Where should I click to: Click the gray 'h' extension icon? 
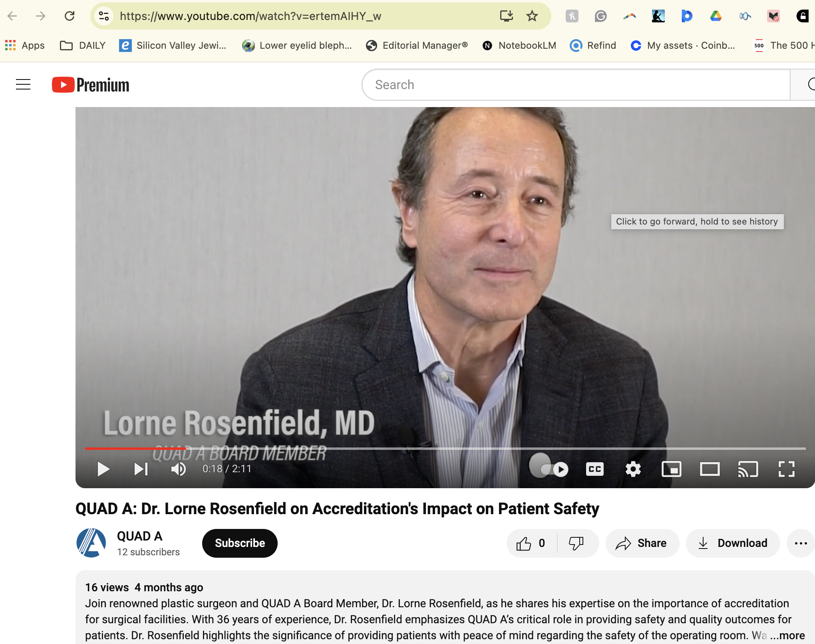pyautogui.click(x=572, y=16)
